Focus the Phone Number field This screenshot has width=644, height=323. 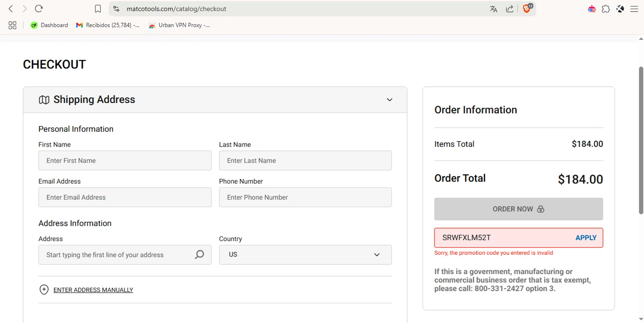305,197
